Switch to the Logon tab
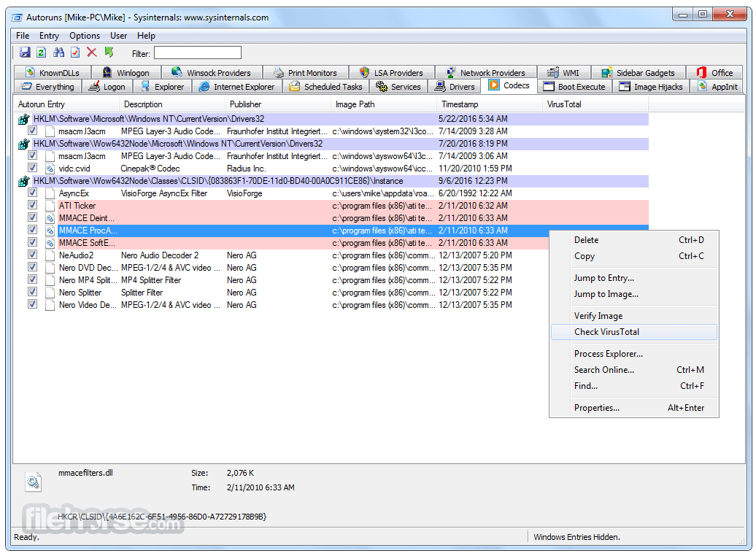The image size is (756, 556). coord(107,87)
